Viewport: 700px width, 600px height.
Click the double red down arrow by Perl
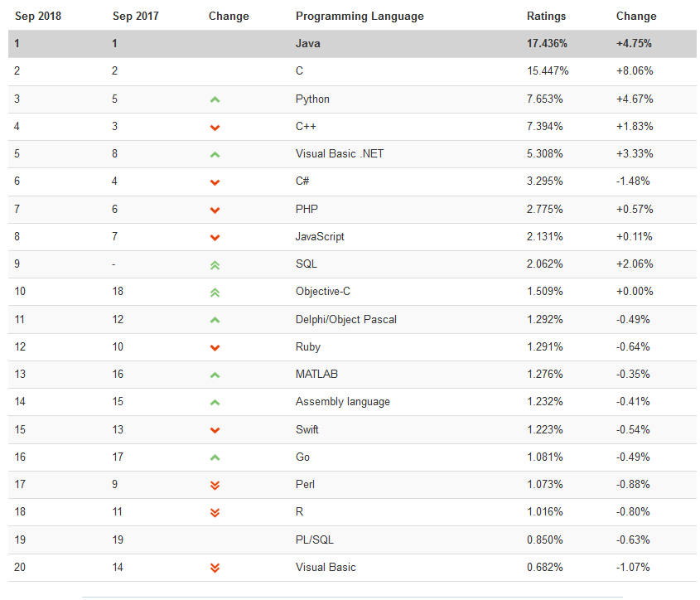coord(215,486)
